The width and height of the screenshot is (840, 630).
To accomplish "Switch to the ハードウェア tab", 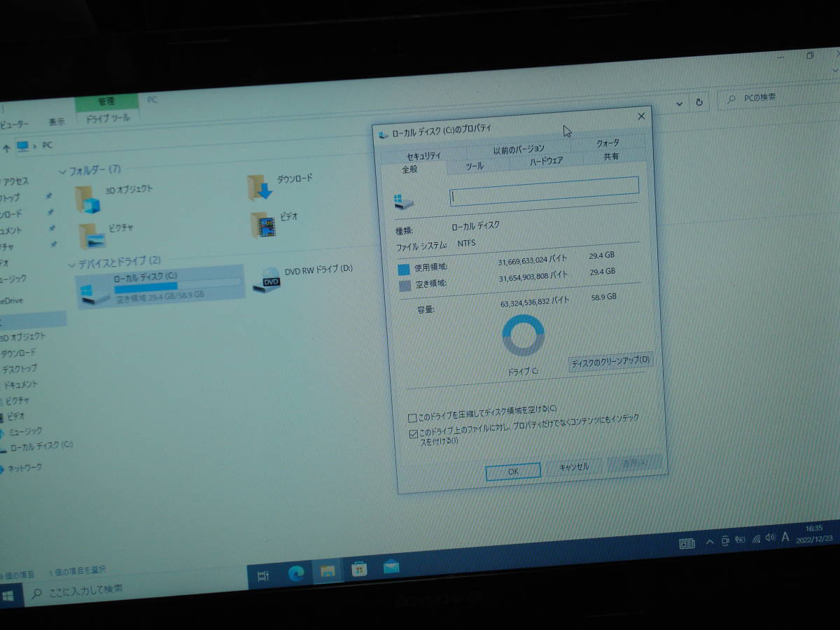I will point(547,161).
